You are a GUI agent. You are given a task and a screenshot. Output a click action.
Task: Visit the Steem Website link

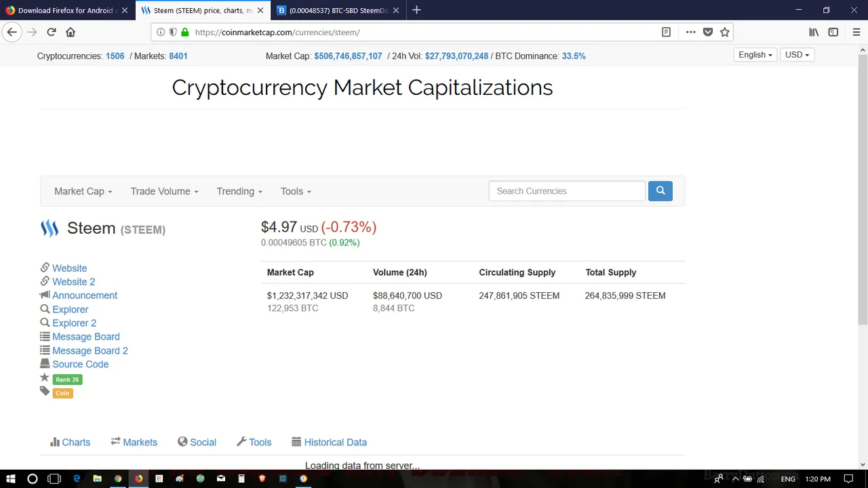point(69,268)
